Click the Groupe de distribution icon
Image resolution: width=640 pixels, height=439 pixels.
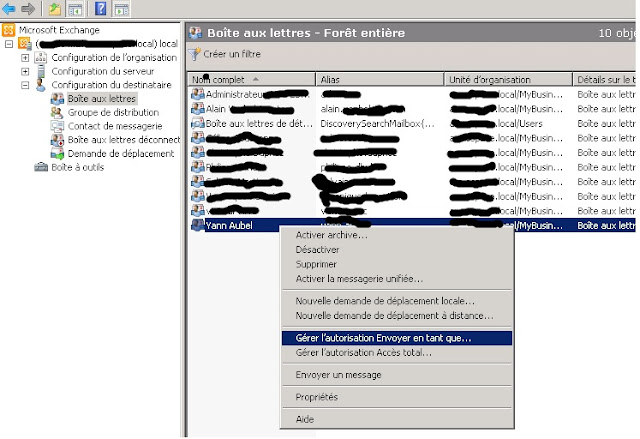point(57,113)
